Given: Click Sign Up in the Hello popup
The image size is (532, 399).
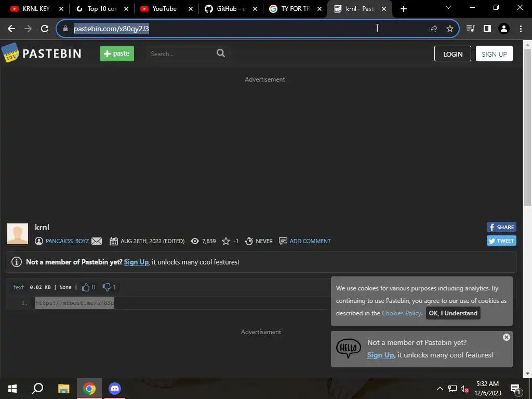Looking at the screenshot, I should (381, 355).
